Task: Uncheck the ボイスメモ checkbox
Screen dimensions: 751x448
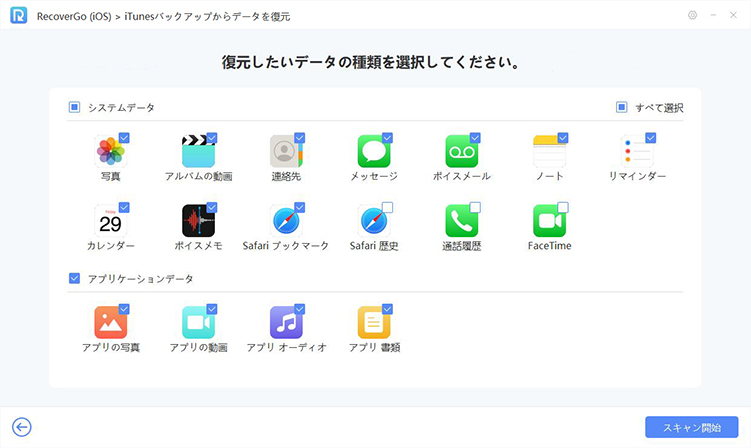Action: 212,207
